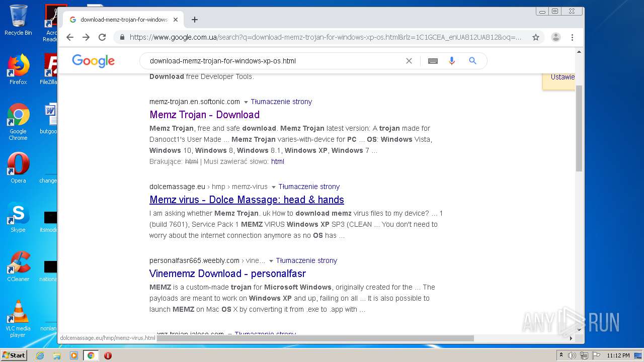Open the Opera desktop shortcut

tap(18, 168)
